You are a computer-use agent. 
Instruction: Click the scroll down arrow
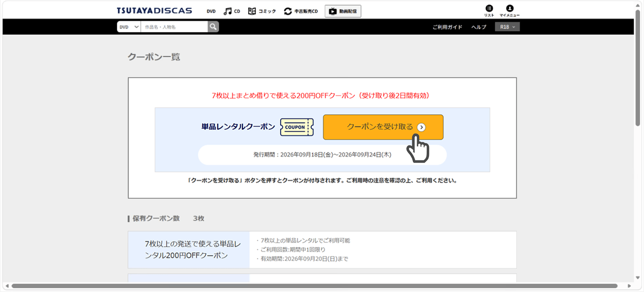click(638, 278)
